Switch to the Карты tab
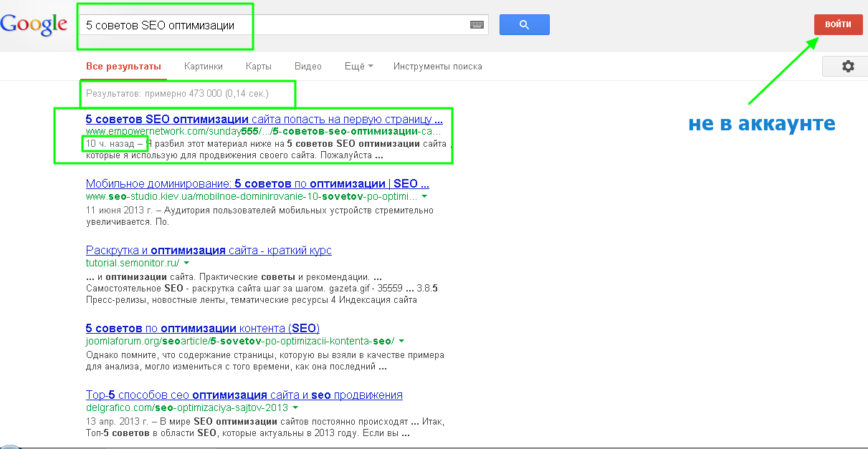Image resolution: width=868 pixels, height=449 pixels. [x=258, y=67]
